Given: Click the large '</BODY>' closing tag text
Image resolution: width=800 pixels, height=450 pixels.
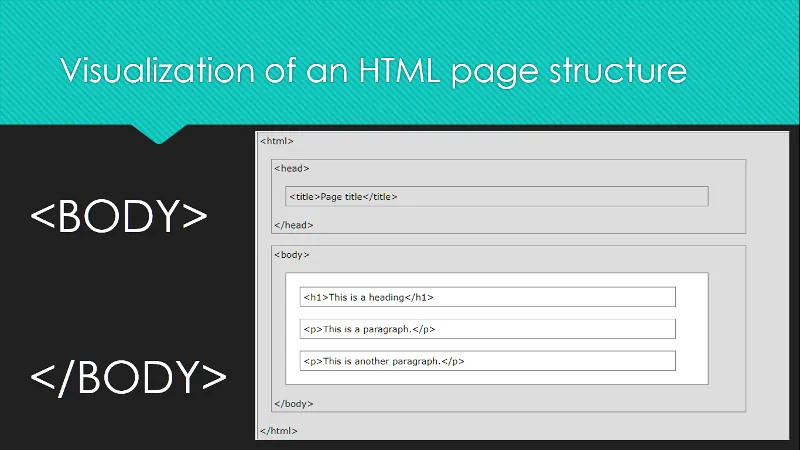Looking at the screenshot, I should 129,377.
